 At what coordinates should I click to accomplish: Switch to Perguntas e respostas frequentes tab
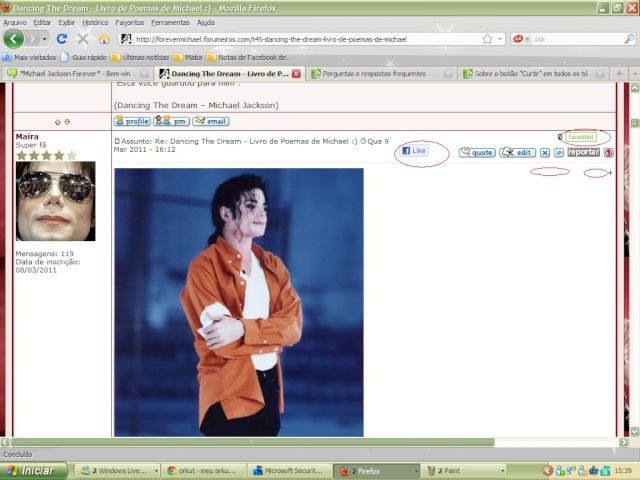(380, 74)
